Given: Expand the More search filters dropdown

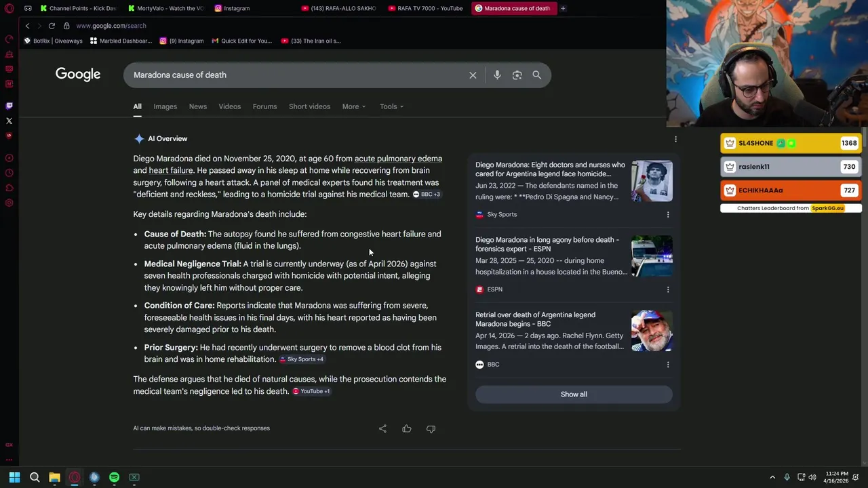Looking at the screenshot, I should 354,106.
